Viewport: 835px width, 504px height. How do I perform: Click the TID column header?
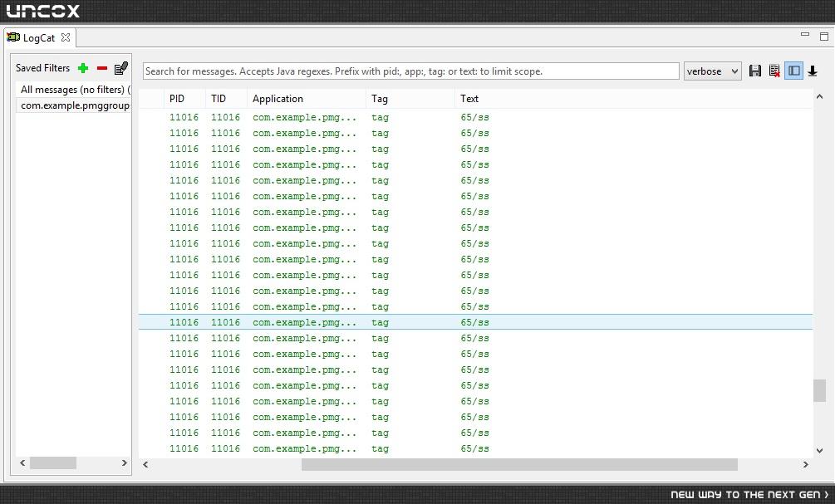(x=226, y=99)
